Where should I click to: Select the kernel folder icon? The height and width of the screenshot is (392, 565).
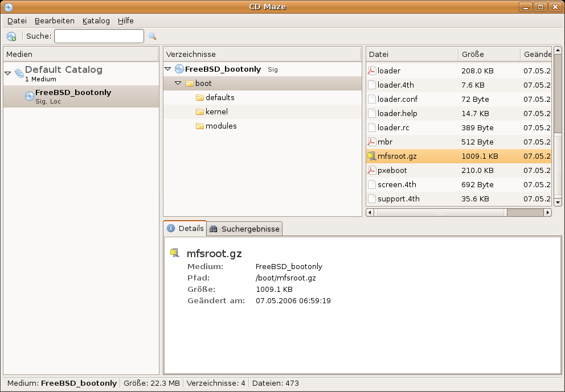coord(199,112)
